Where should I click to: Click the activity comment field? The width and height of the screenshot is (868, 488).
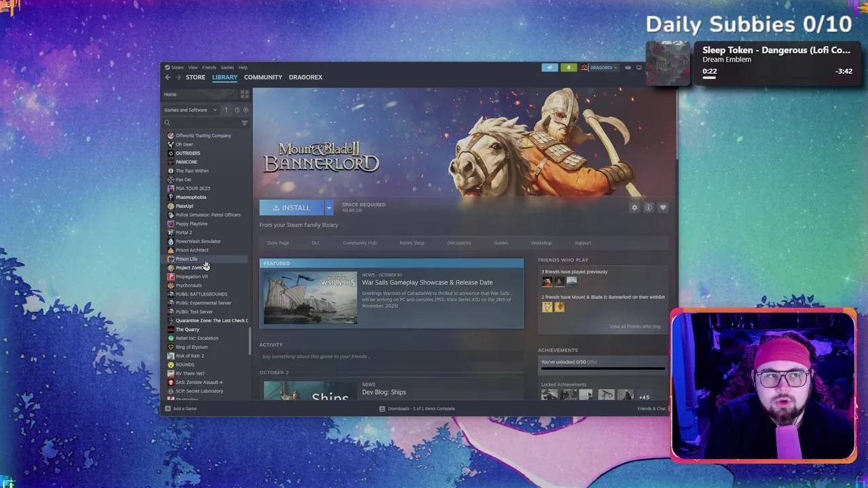391,357
